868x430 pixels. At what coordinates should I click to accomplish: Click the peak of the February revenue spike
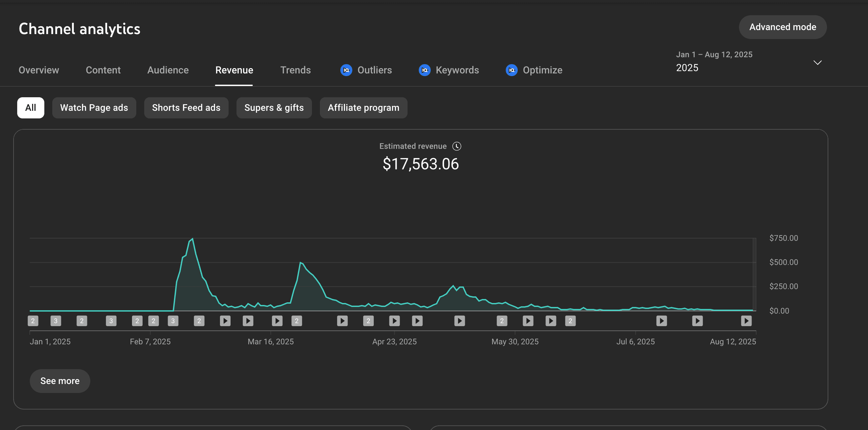pyautogui.click(x=193, y=239)
